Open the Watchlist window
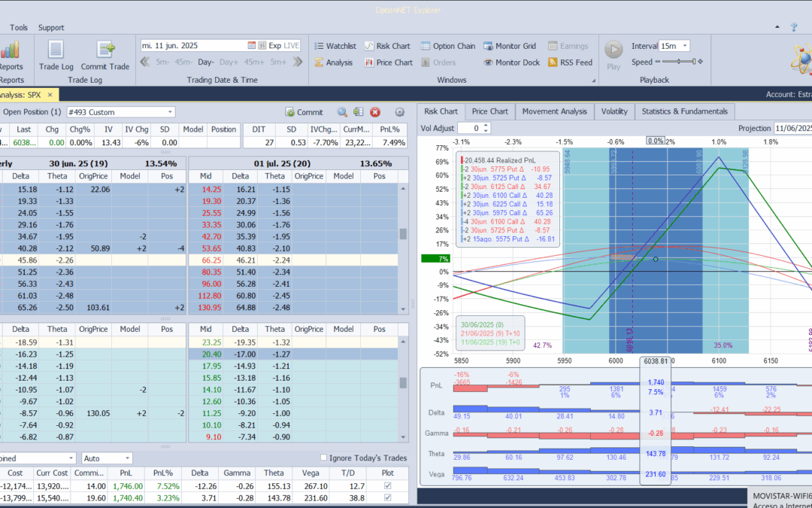Image resolution: width=812 pixels, height=508 pixels. tap(335, 46)
